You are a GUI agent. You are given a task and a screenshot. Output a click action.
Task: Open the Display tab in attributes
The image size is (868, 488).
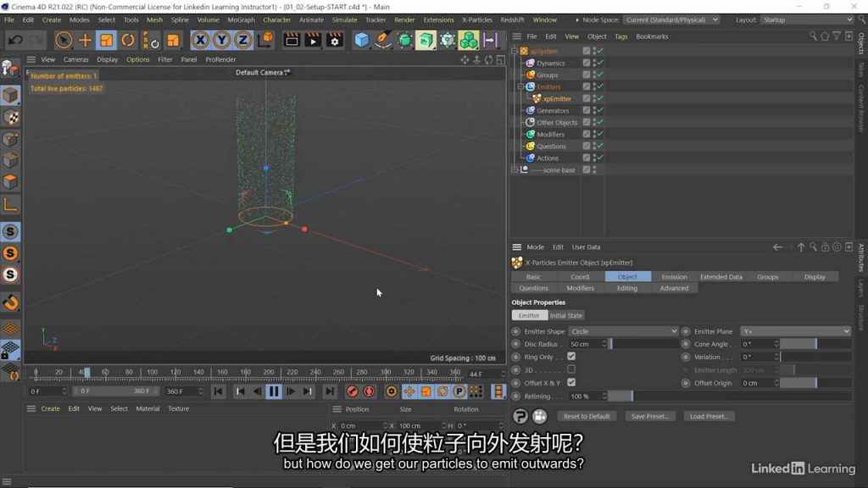pyautogui.click(x=815, y=277)
